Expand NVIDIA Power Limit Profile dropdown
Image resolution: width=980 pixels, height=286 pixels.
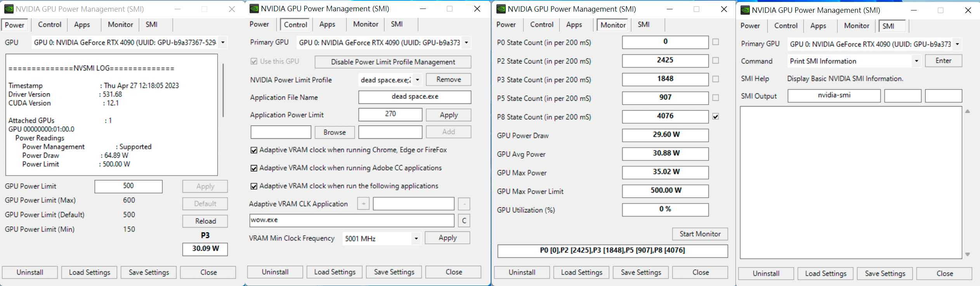[417, 80]
